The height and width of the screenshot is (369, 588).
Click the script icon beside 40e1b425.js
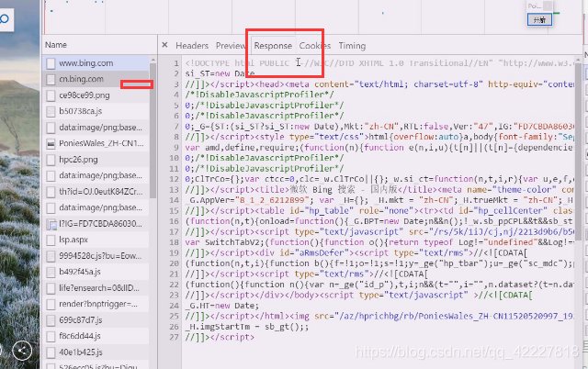(51, 352)
